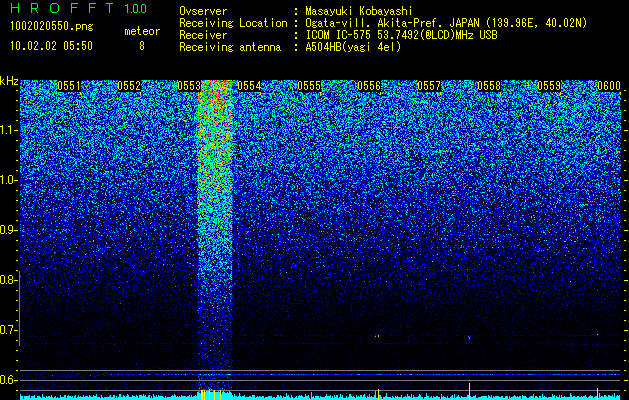This screenshot has width=629, height=400.
Task: Click the 1.0 kHz frequency tick label
Action: 9,180
